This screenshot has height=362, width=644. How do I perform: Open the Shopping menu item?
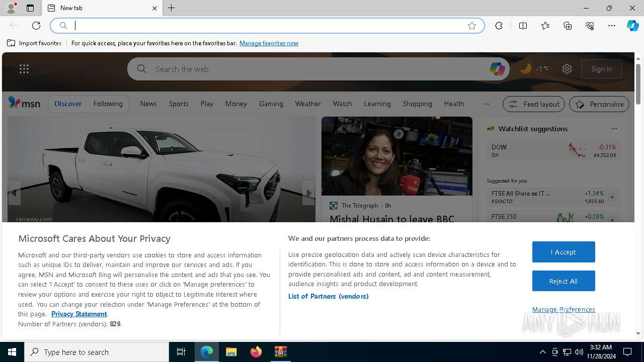417,104
